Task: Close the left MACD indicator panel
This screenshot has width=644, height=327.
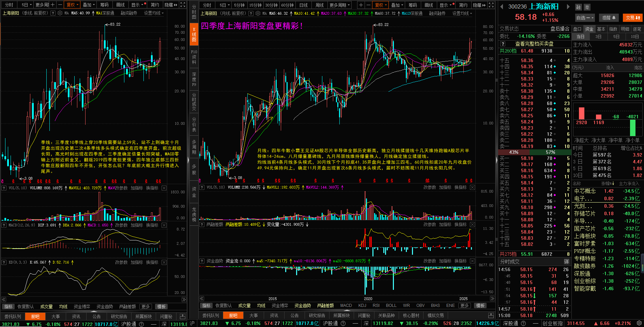Action: coord(164,225)
